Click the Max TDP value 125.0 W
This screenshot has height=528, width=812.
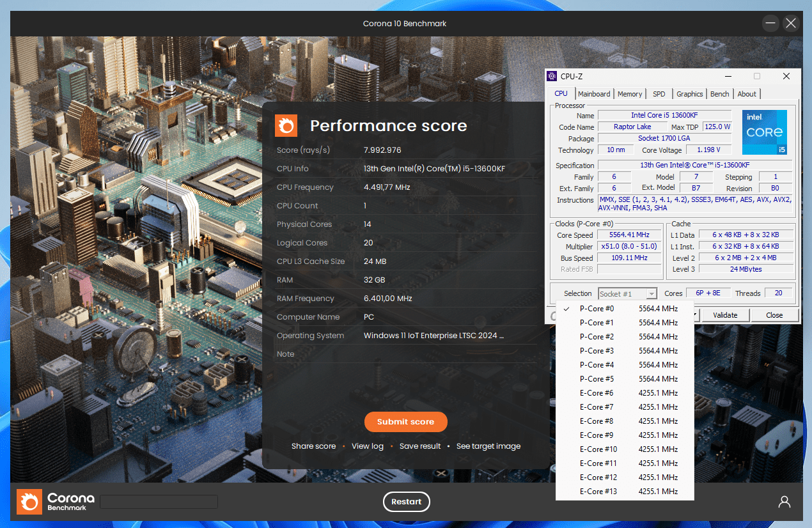pyautogui.click(x=718, y=127)
